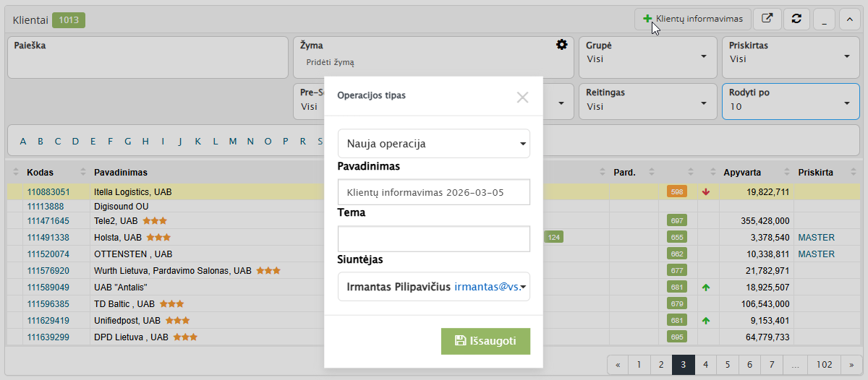Click the Klientų informavimas button
868x380 pixels.
pos(692,19)
